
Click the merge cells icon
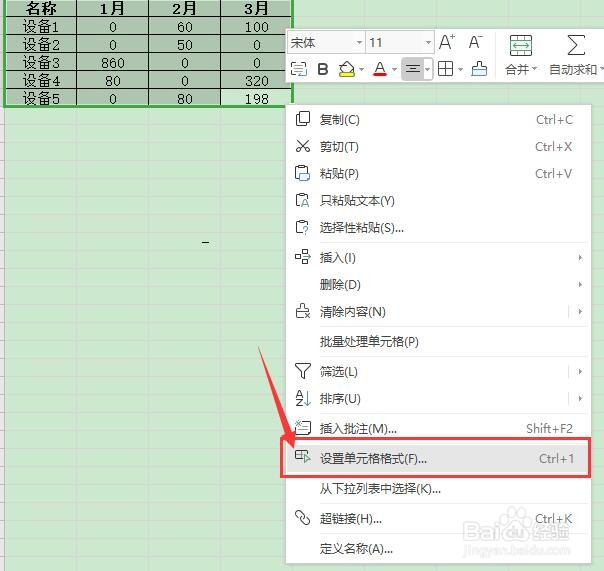pyautogui.click(x=521, y=45)
